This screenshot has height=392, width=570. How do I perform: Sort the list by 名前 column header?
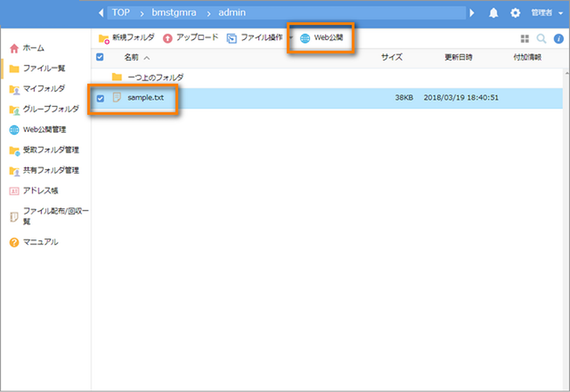[x=132, y=57]
